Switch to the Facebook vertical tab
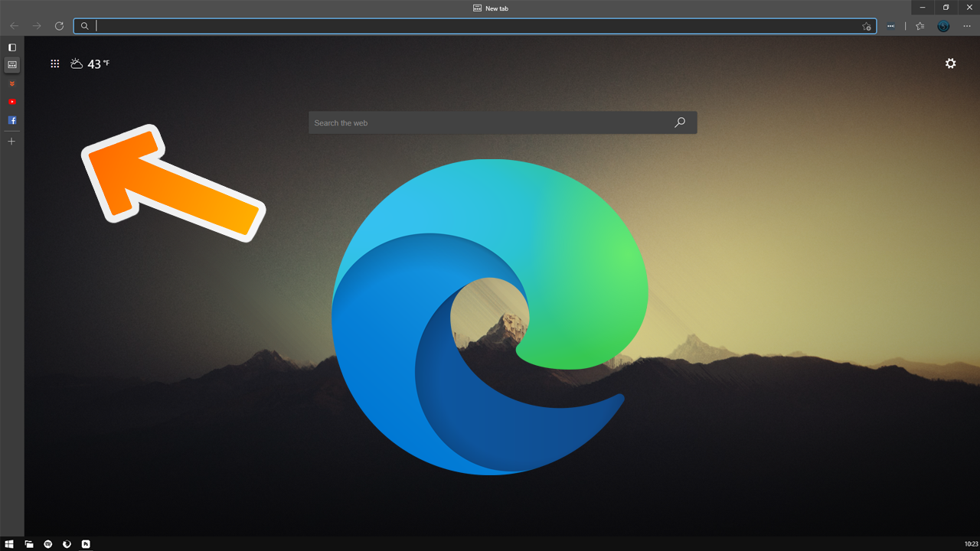 pyautogui.click(x=12, y=120)
